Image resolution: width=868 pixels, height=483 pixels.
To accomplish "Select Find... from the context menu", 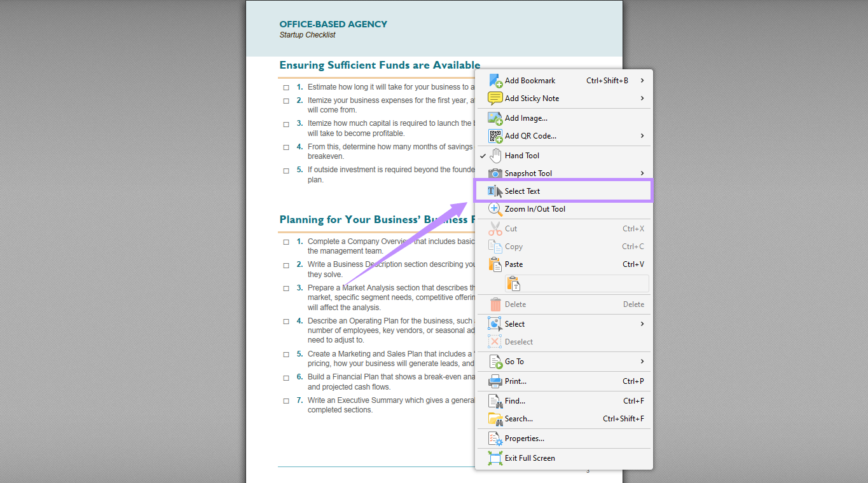I will click(516, 400).
